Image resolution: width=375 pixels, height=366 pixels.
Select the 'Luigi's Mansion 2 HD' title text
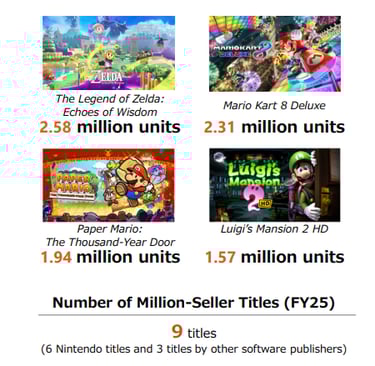[274, 229]
